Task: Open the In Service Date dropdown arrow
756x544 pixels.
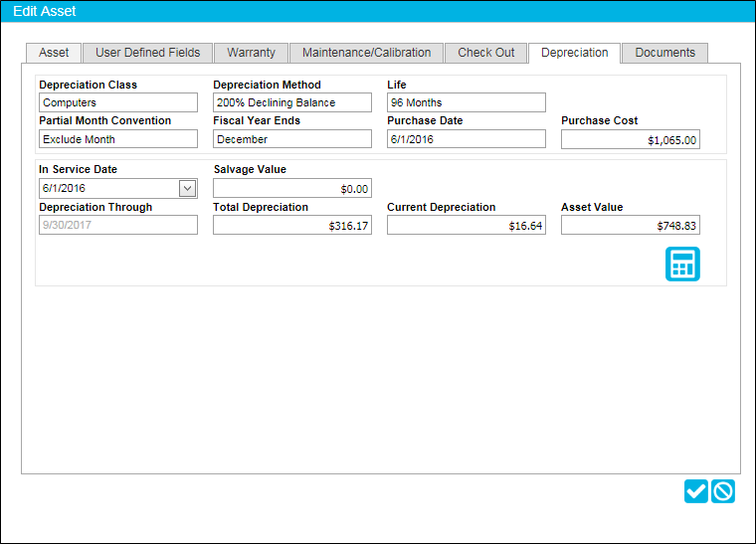Action: coord(188,188)
